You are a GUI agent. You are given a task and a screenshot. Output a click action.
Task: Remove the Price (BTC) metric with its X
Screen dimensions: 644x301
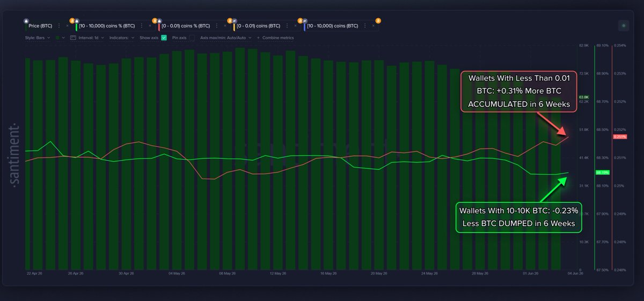click(x=67, y=26)
